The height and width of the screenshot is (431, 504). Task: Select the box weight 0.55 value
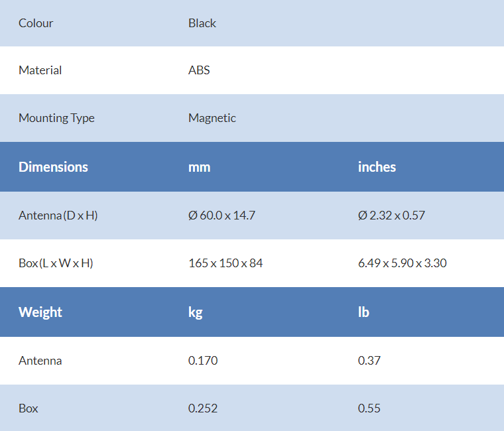[369, 408]
